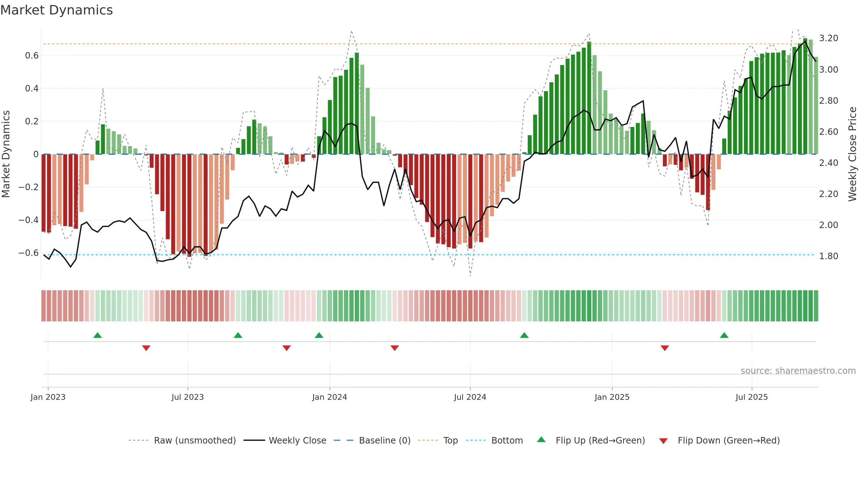
Task: Click the Jan 2025 x-axis label
Action: [x=612, y=397]
